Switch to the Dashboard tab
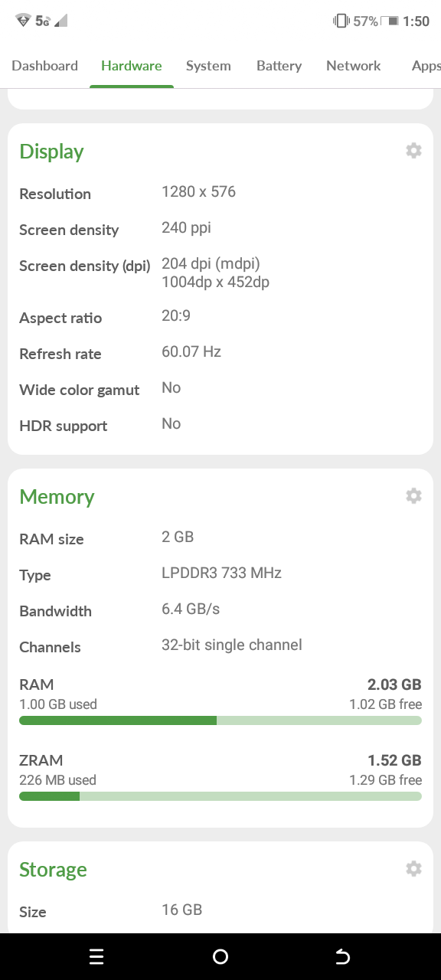Viewport: 441px width, 980px height. tap(44, 66)
